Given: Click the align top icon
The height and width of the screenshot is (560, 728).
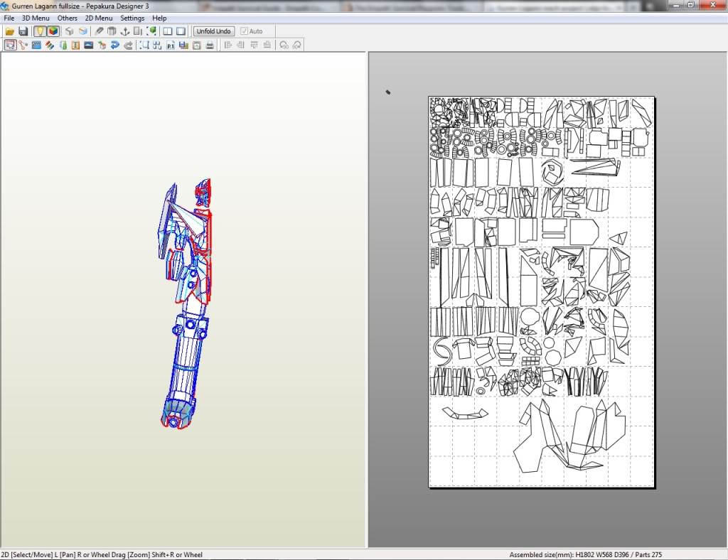Looking at the screenshot, I should tap(254, 45).
